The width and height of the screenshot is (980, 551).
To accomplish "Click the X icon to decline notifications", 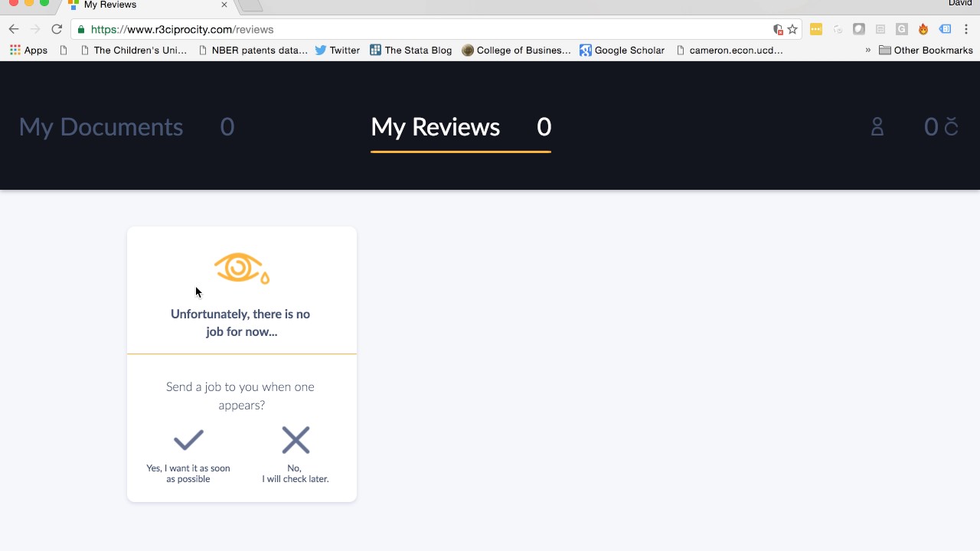I will coord(296,440).
